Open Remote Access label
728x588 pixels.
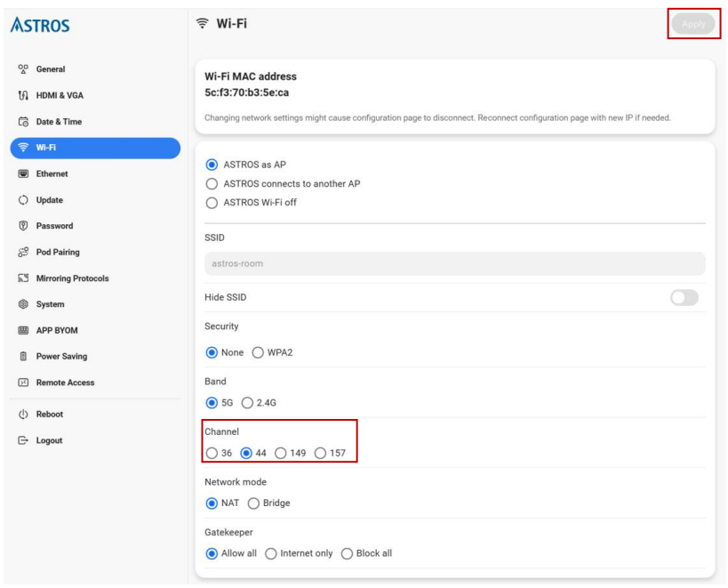coord(66,383)
